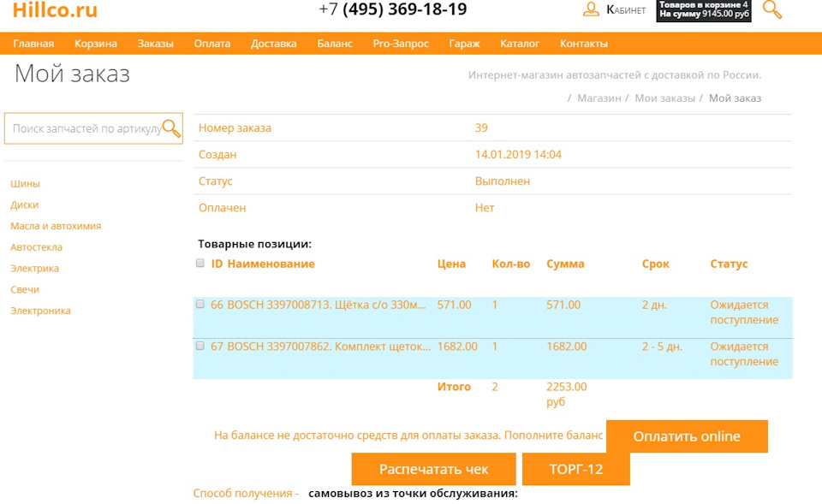Open the Электрика category link
The height and width of the screenshot is (504, 822).
[33, 268]
